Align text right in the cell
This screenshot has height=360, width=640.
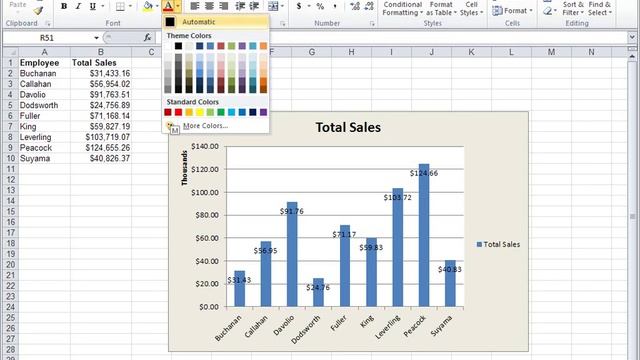coord(224,6)
